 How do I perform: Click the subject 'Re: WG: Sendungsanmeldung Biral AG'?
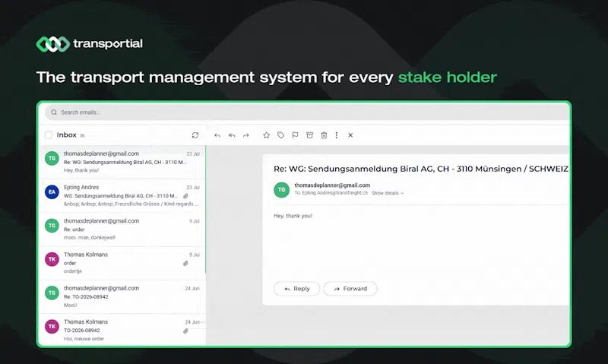421,169
